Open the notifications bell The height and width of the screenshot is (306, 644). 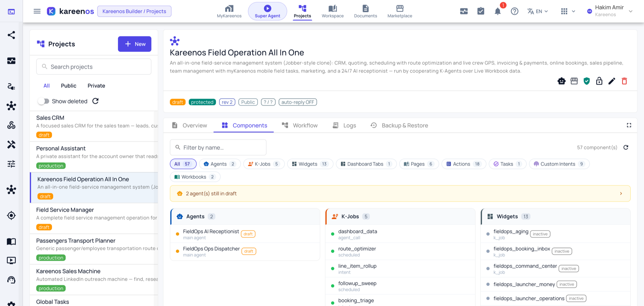pyautogui.click(x=498, y=11)
